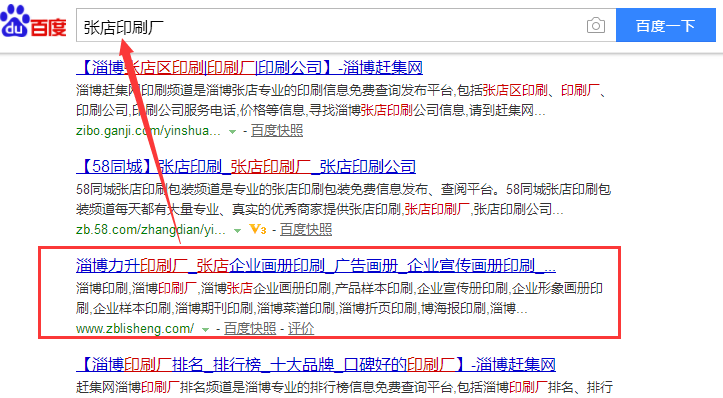723x398 pixels.
Task: Click the 百度一下 search button
Action: click(x=665, y=25)
